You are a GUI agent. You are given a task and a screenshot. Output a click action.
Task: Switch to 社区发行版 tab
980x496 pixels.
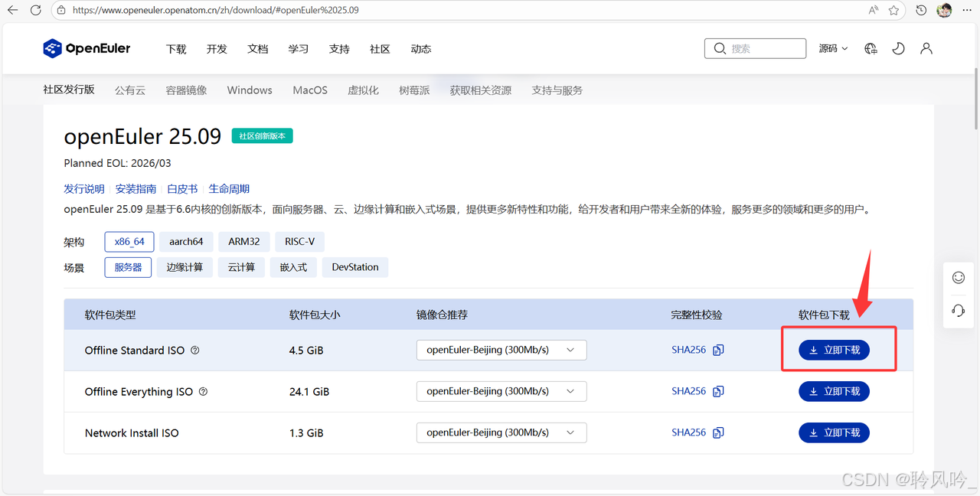click(x=69, y=90)
